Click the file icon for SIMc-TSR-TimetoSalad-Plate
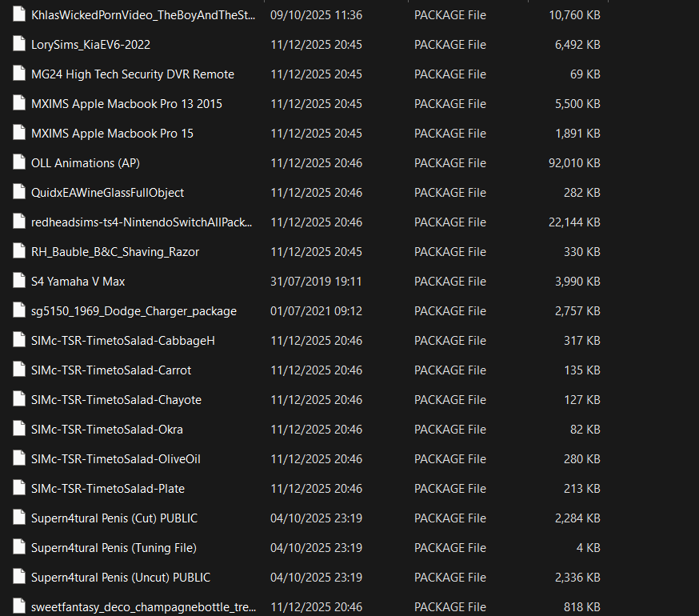 click(x=19, y=488)
